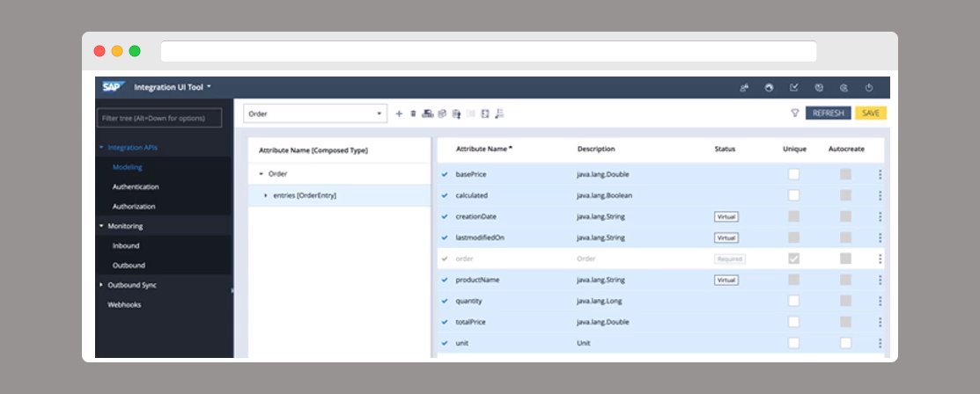Collapse the Monitoring section
The width and height of the screenshot is (980, 394).
pyautogui.click(x=101, y=226)
